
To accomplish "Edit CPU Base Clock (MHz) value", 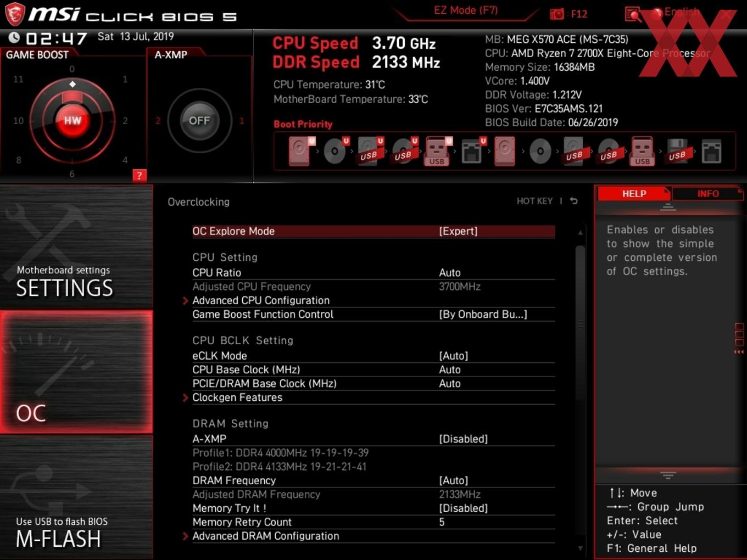I will (374, 369).
